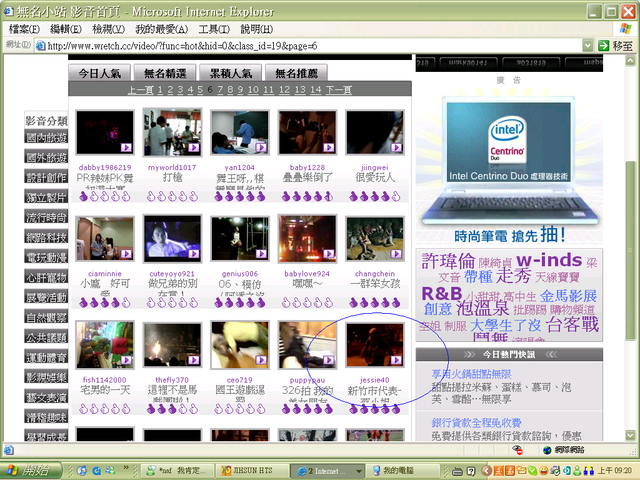Select 流行時尚 category in sidebar

coord(46,218)
